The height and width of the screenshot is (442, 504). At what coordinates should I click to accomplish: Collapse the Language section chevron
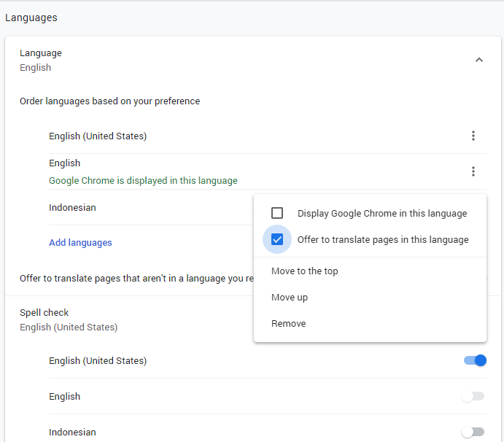[x=479, y=60]
